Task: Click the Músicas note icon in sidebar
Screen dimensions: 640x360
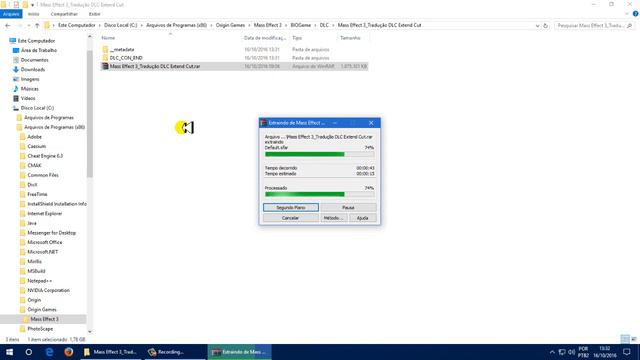Action: (16, 89)
